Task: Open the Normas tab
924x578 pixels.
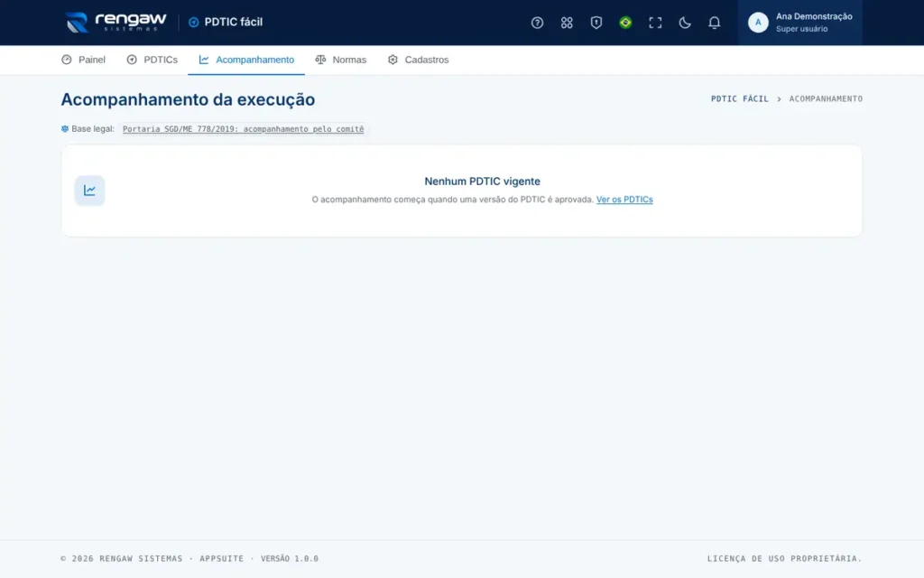Action: [340, 60]
